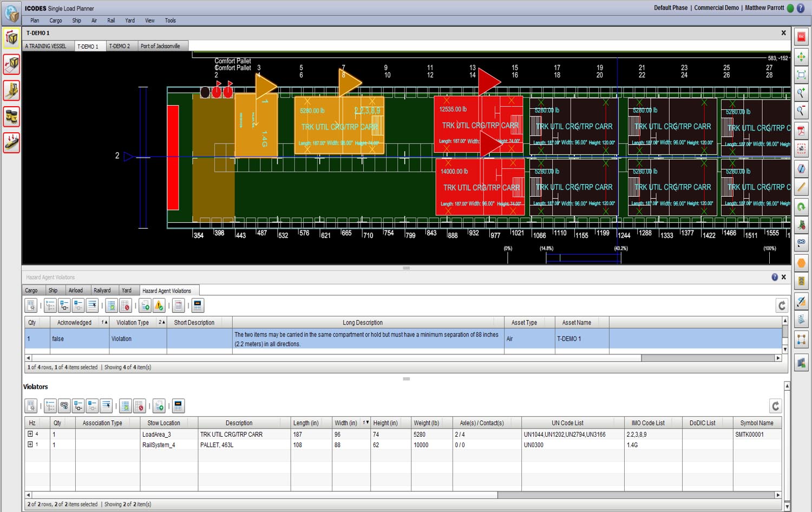Toggle sort on the Violation Type column
This screenshot has width=812, height=512.
point(133,322)
